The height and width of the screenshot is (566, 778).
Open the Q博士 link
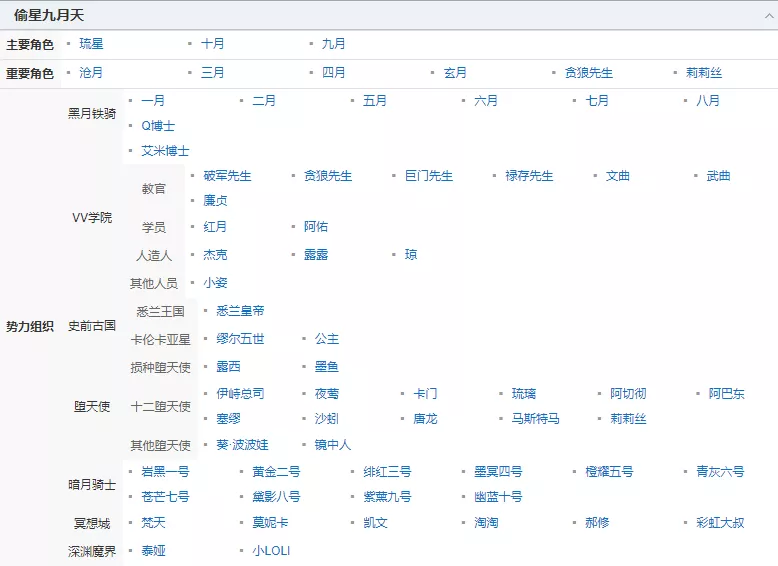158,126
